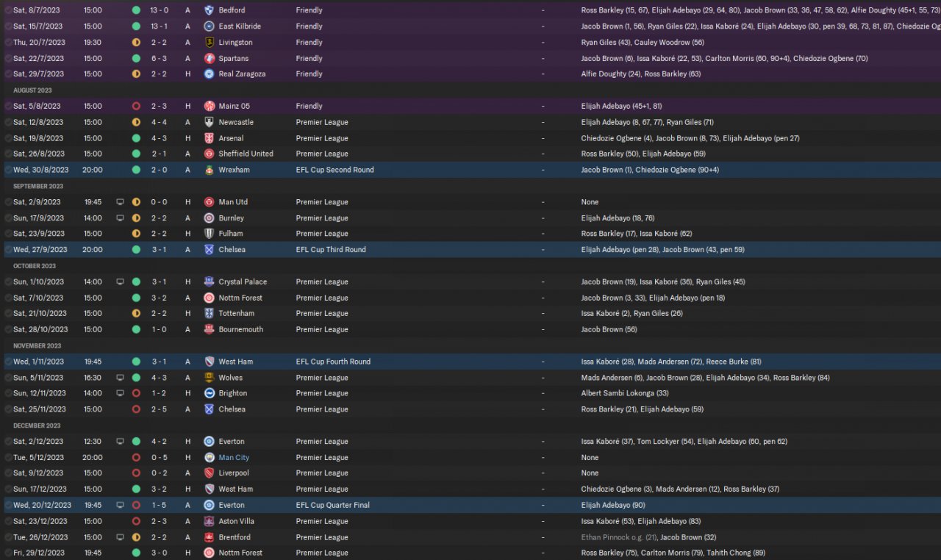The width and height of the screenshot is (941, 560).
Task: Open the Man City name link
Action: click(x=234, y=458)
